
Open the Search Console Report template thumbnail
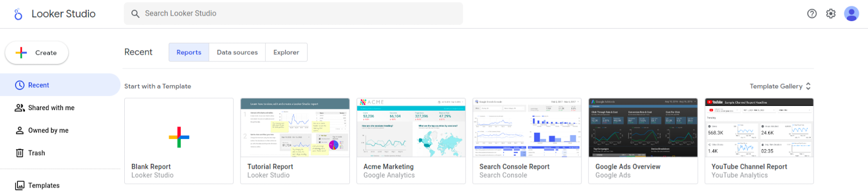click(x=527, y=128)
